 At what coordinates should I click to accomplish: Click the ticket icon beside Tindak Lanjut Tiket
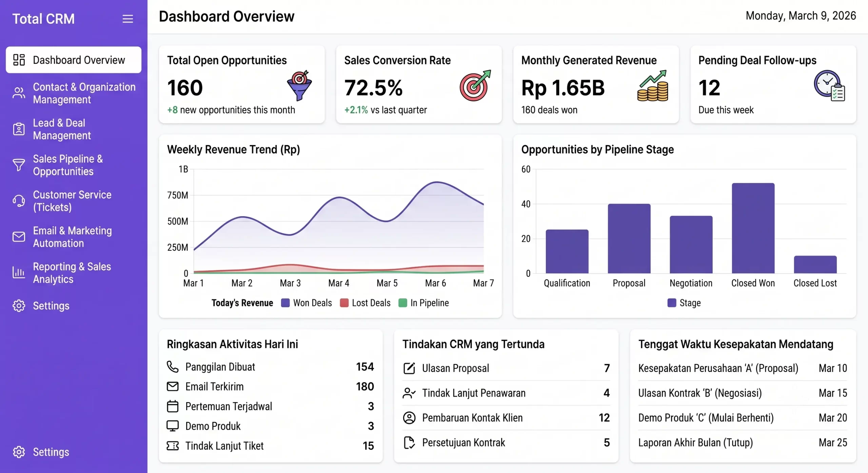tap(173, 446)
